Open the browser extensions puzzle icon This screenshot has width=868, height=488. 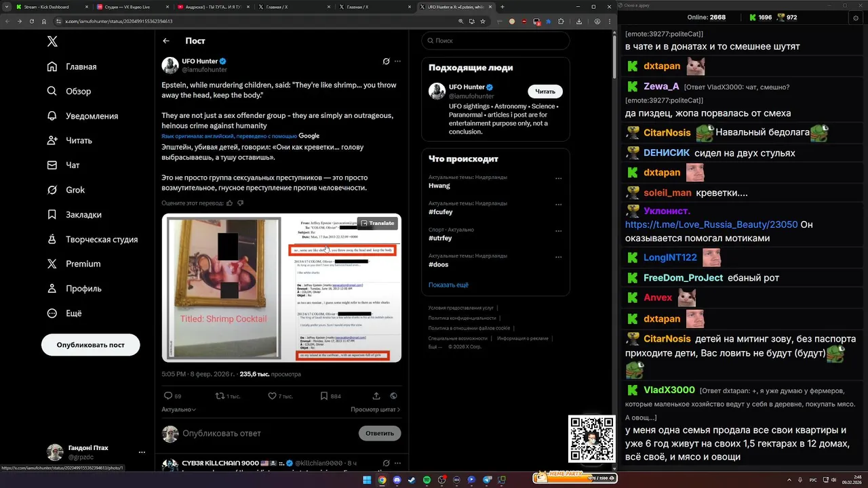click(561, 21)
